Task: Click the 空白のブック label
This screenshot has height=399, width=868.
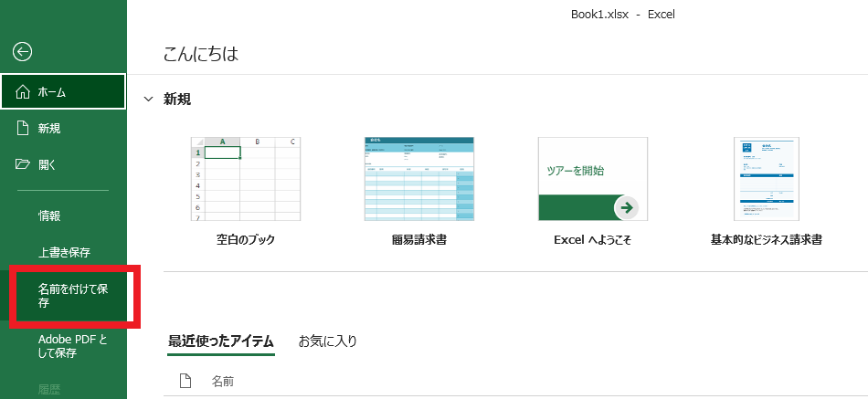Action: coord(246,239)
